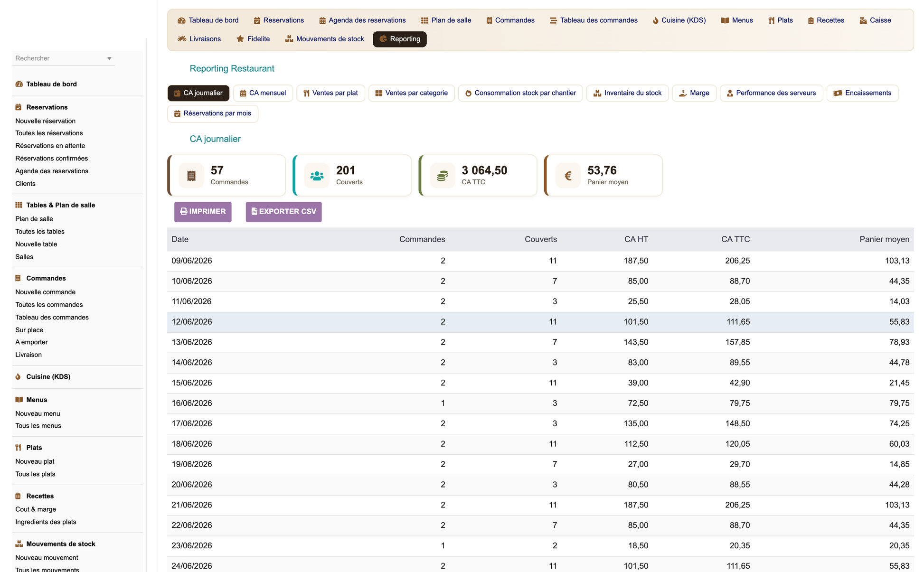Image resolution: width=924 pixels, height=572 pixels.
Task: Open Clients link in sidebar
Action: click(x=25, y=184)
